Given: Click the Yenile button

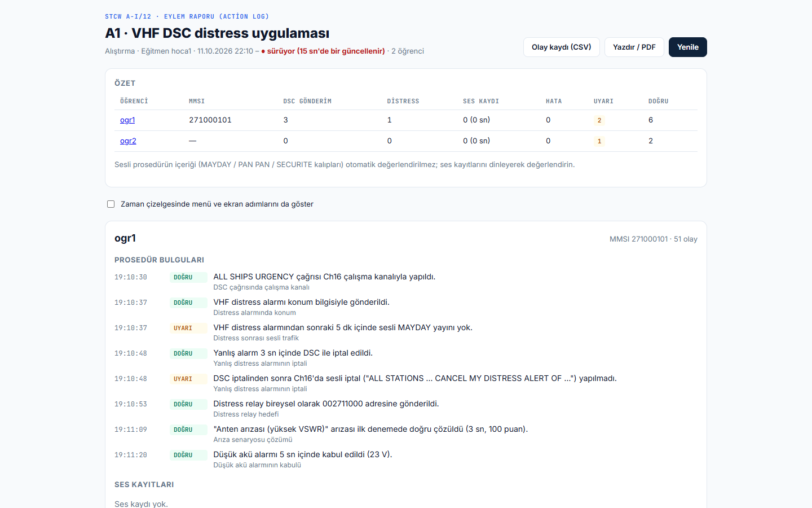Looking at the screenshot, I should pos(687,47).
